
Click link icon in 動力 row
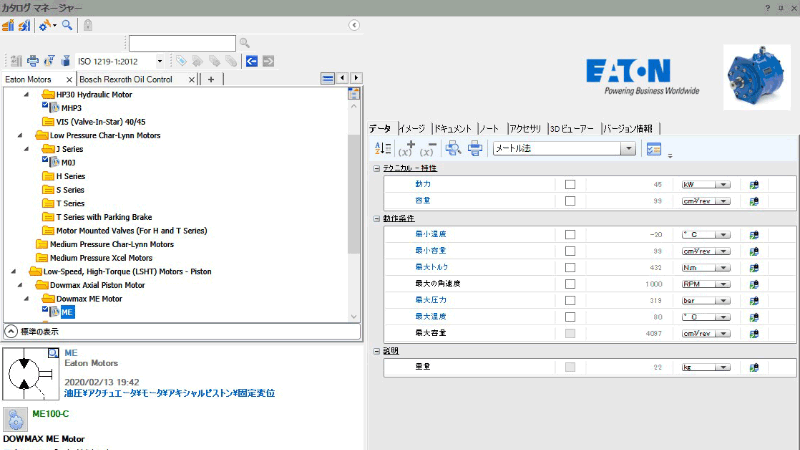754,185
